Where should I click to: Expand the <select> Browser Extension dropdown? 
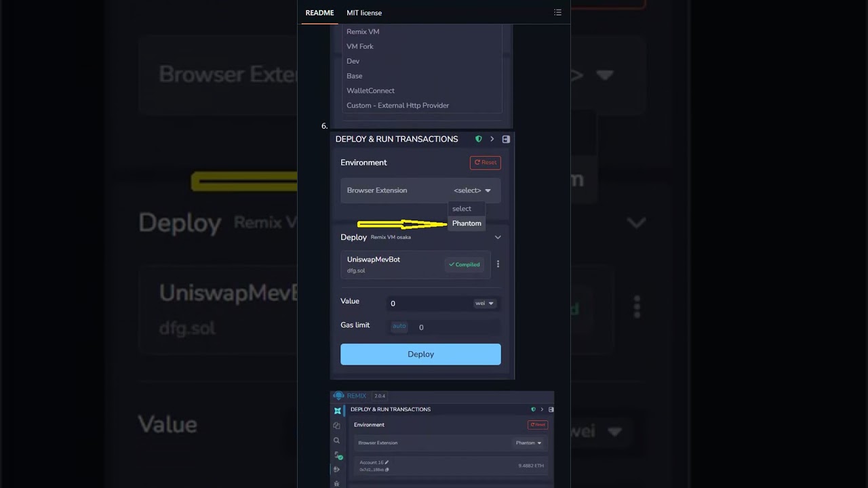click(472, 190)
